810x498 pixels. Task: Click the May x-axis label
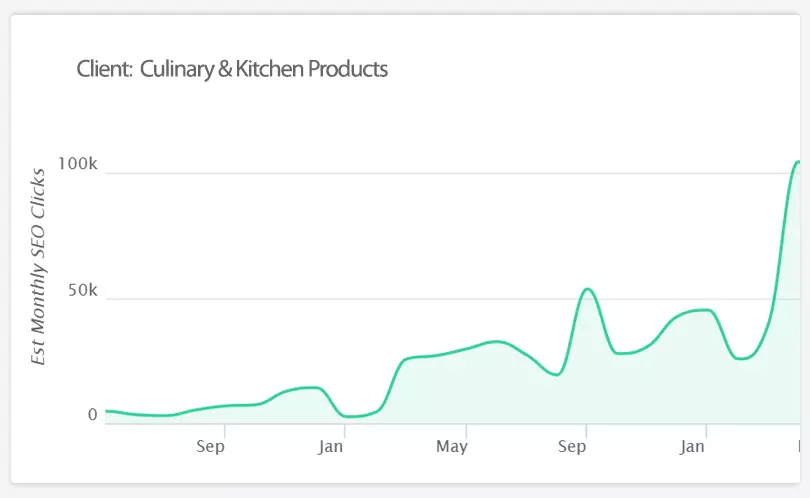click(x=452, y=447)
